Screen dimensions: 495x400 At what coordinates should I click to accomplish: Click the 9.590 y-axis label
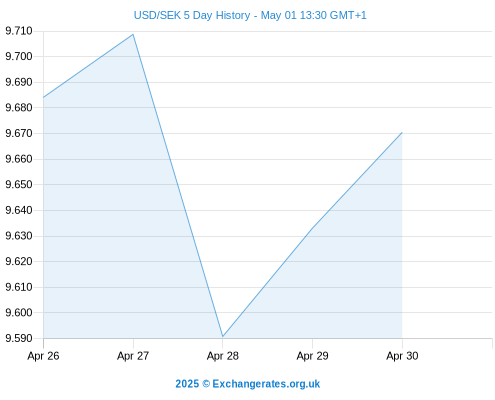[19, 338]
